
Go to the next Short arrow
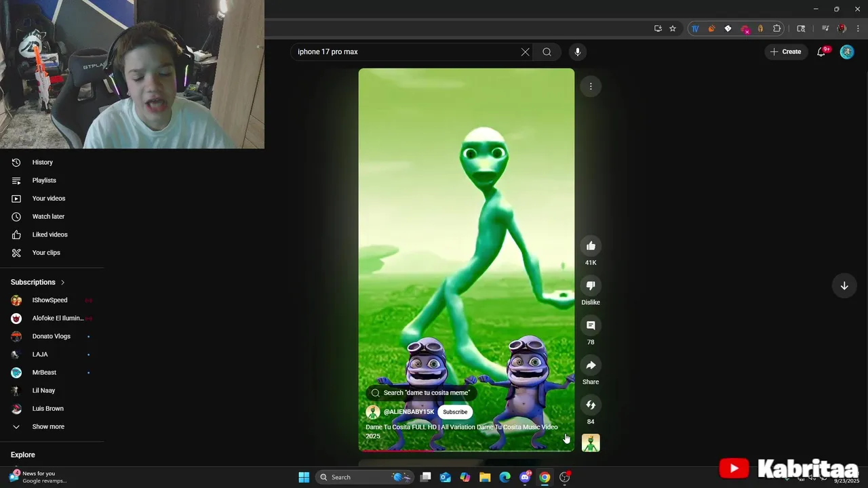(844, 285)
